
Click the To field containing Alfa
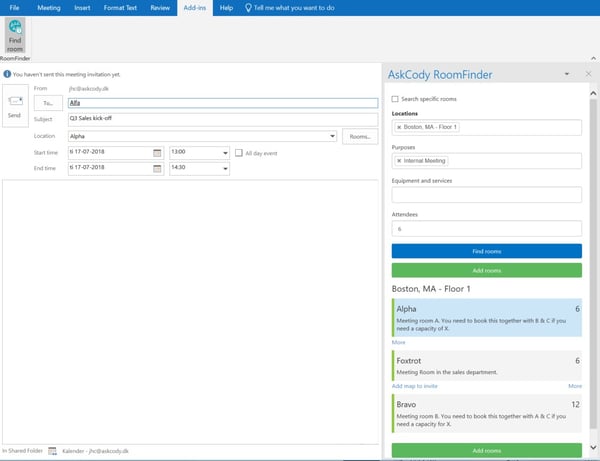pos(223,103)
